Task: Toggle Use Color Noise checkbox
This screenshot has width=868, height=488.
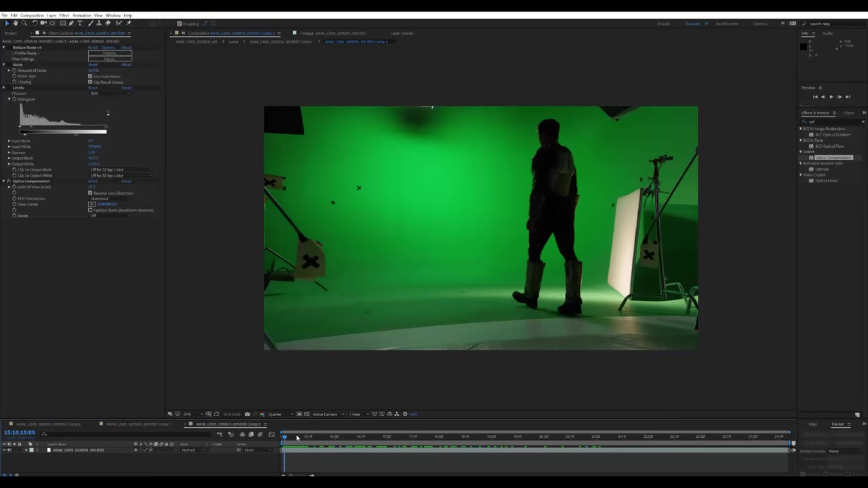Action: [x=90, y=76]
